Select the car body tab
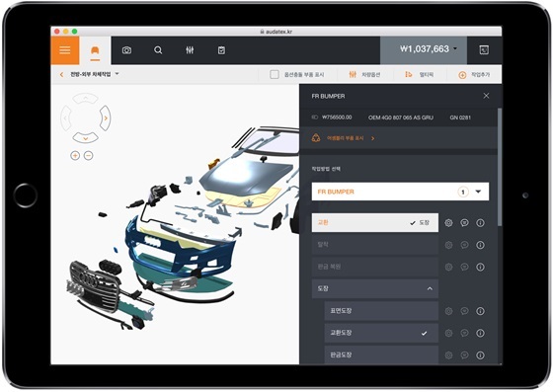The height and width of the screenshot is (392, 553). (95, 50)
